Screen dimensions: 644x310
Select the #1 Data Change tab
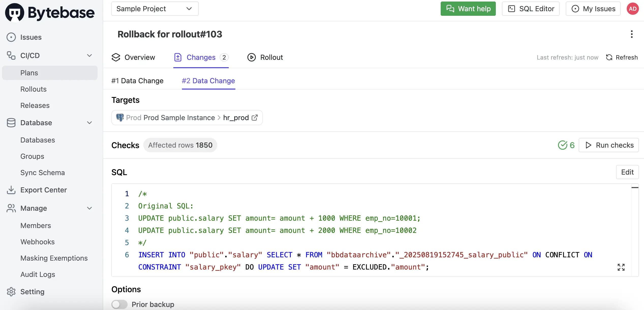pyautogui.click(x=137, y=81)
